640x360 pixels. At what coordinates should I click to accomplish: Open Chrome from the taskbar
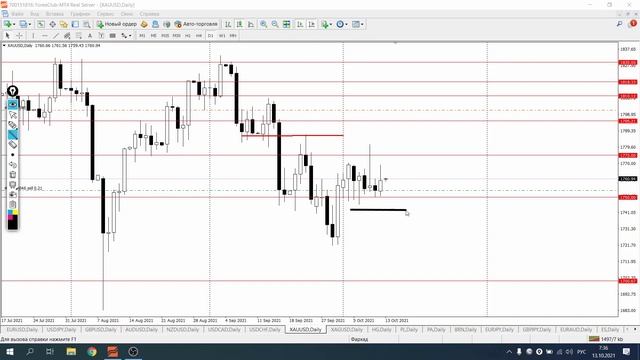(92, 351)
